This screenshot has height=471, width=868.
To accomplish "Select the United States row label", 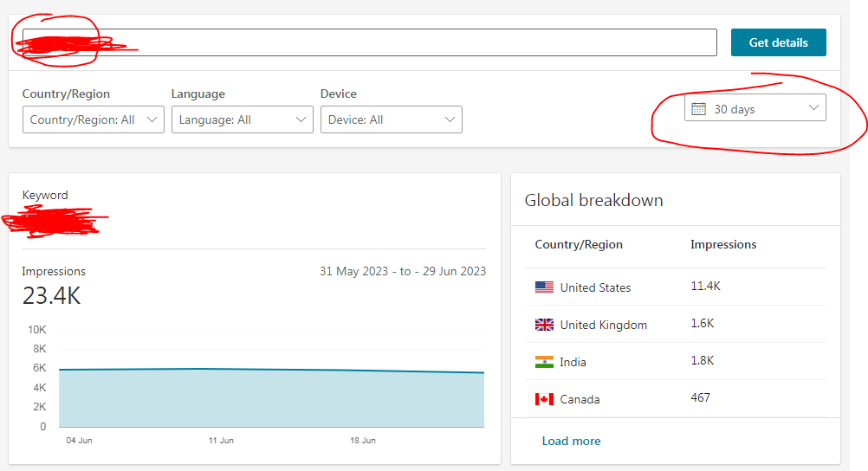I will click(x=595, y=287).
